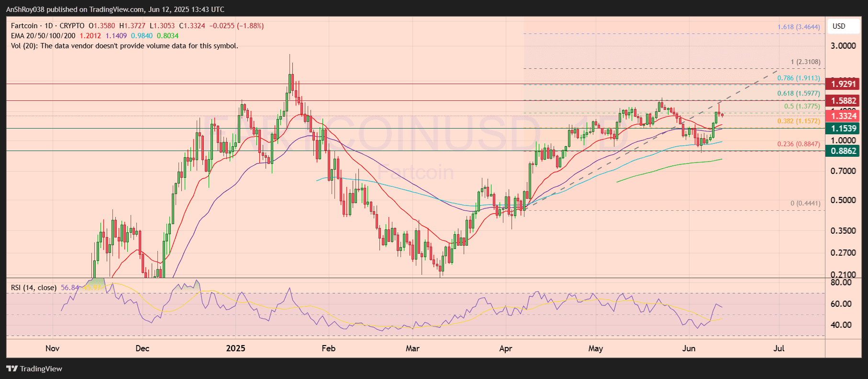Click the Dec label on time axis
Screen dimensions: 868x379
(143, 348)
